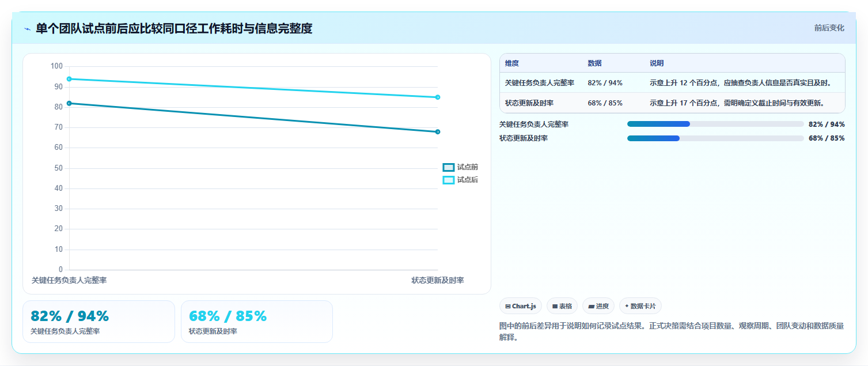Open the 82% / 94% data card

pyautogui.click(x=98, y=322)
